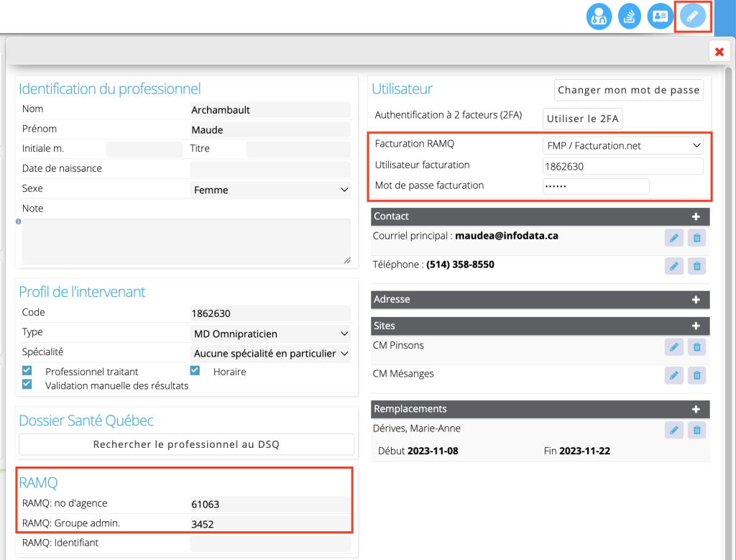Open the ID card round icon
Image resolution: width=736 pixels, height=560 pixels.
(x=660, y=17)
